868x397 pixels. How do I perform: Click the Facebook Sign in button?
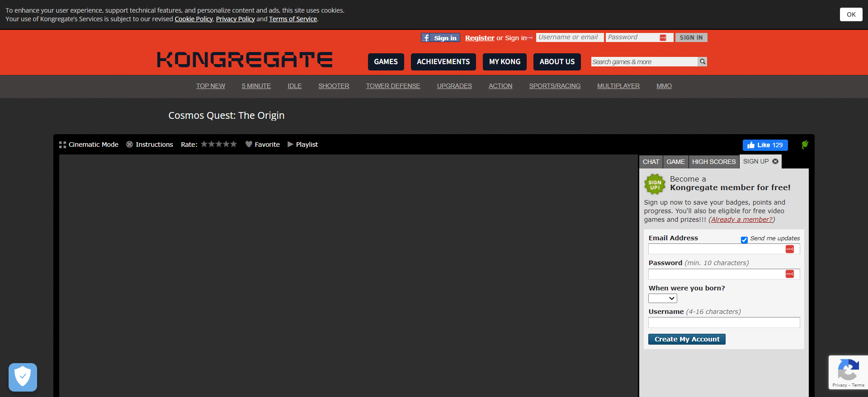coord(440,38)
